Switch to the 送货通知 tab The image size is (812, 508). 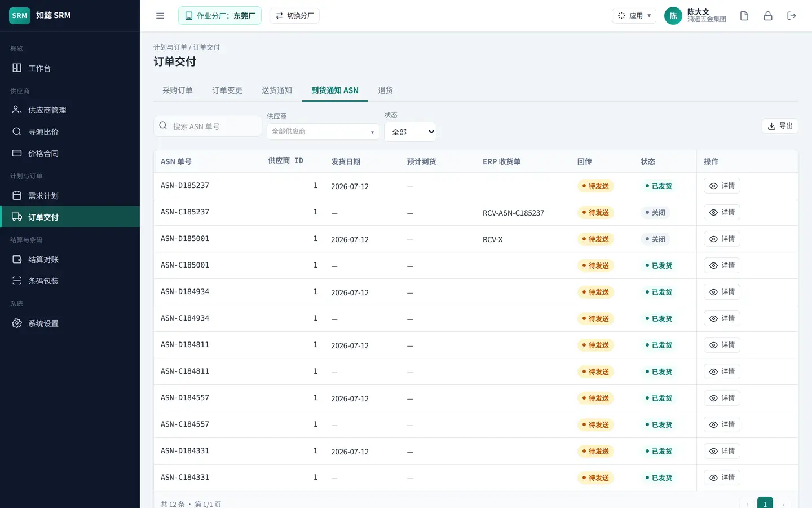277,90
